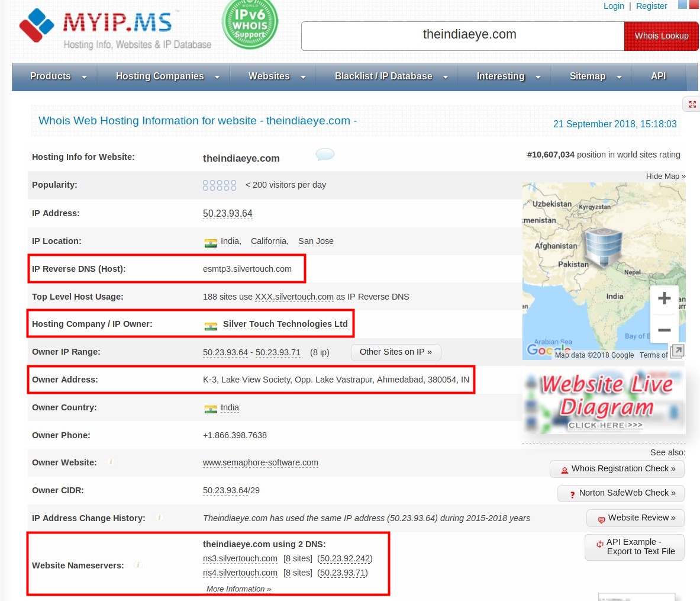Expand the Hosting Companies menu
This screenshot has height=601, width=700.
[167, 76]
